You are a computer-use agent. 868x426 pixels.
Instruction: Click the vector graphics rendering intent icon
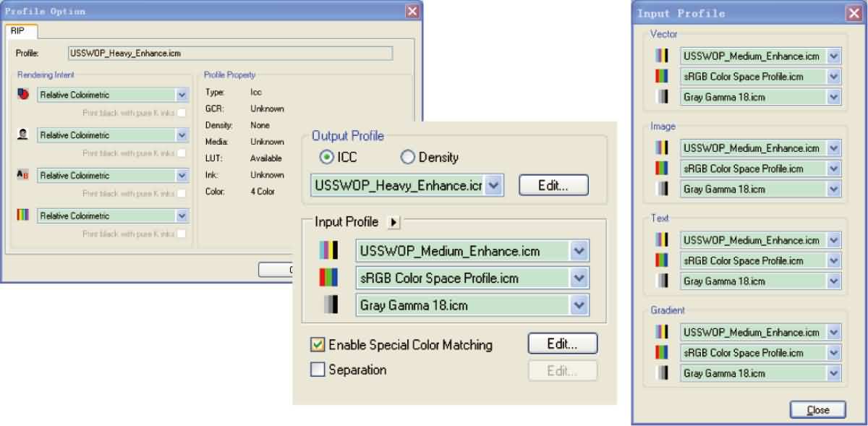[23, 95]
